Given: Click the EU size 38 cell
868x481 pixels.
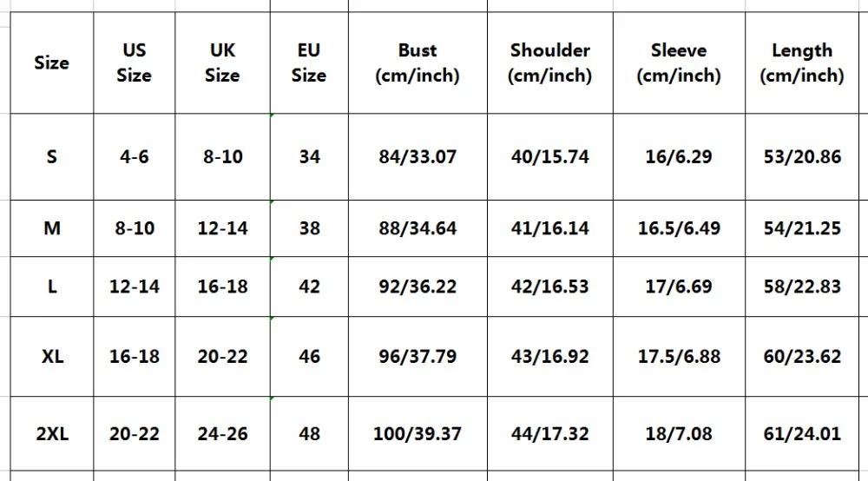Looking at the screenshot, I should [310, 228].
